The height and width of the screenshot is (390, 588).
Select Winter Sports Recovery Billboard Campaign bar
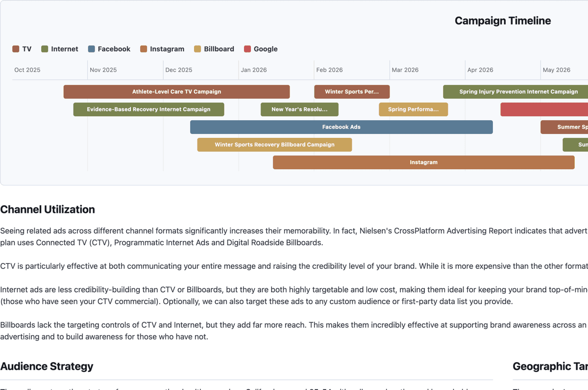point(274,145)
